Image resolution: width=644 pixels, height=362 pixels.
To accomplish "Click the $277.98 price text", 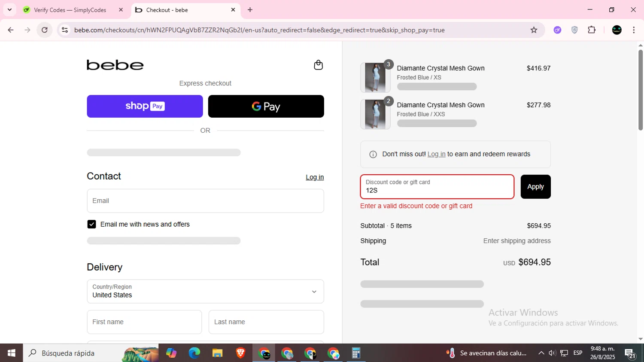I will [x=538, y=105].
